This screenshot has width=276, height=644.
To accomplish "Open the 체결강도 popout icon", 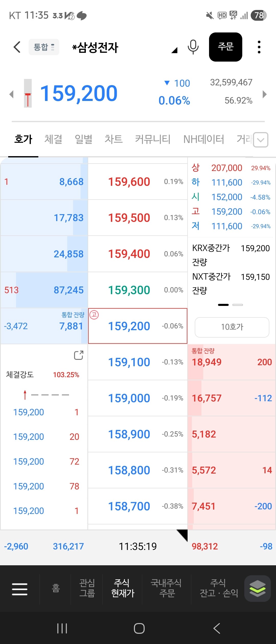I will click(79, 355).
